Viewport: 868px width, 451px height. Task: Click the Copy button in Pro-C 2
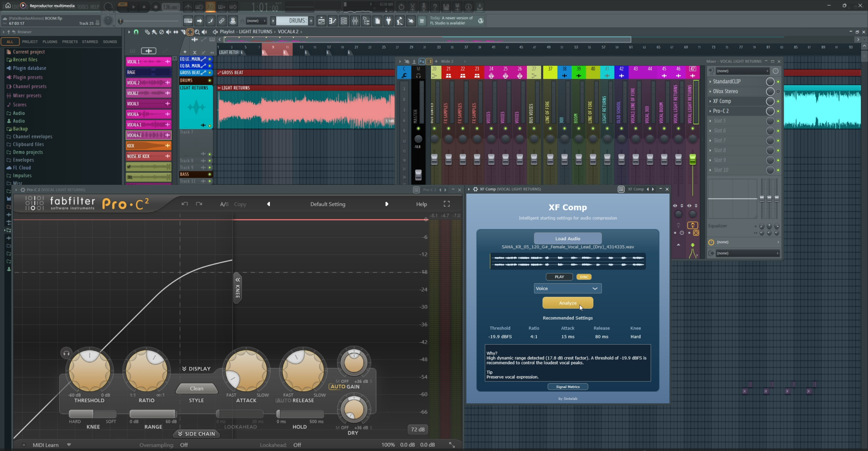[240, 204]
